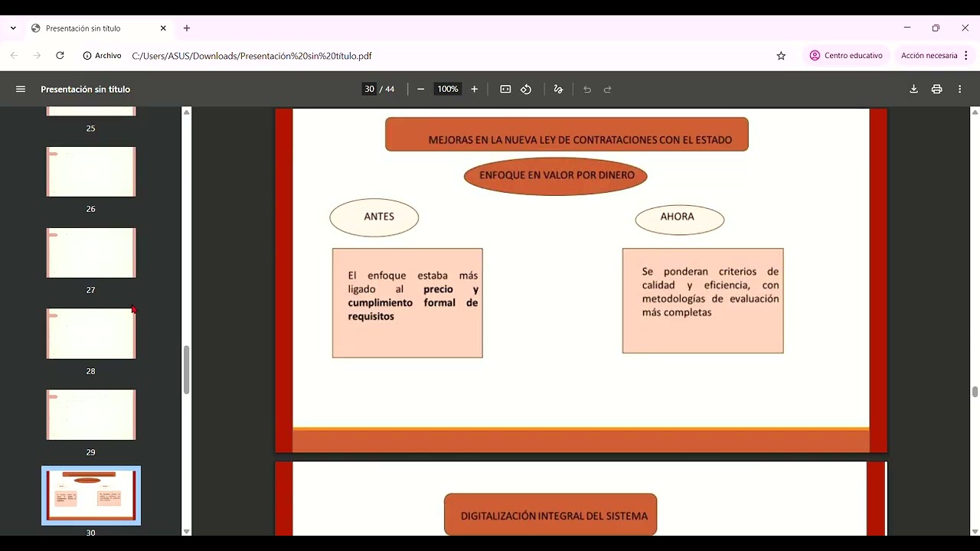The width and height of the screenshot is (980, 551).
Task: Click the slide title MEJORAS EN LA NUEVA LEY
Action: (x=567, y=135)
